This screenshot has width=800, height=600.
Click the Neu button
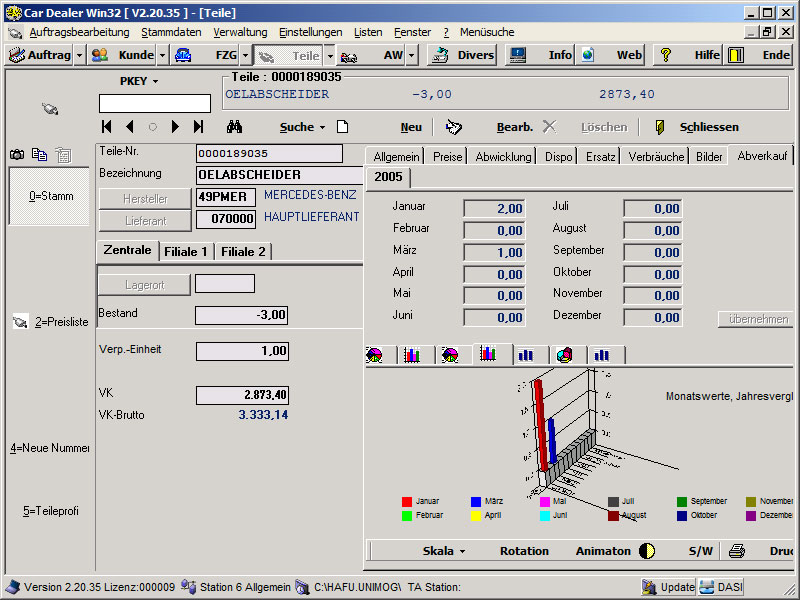click(411, 127)
